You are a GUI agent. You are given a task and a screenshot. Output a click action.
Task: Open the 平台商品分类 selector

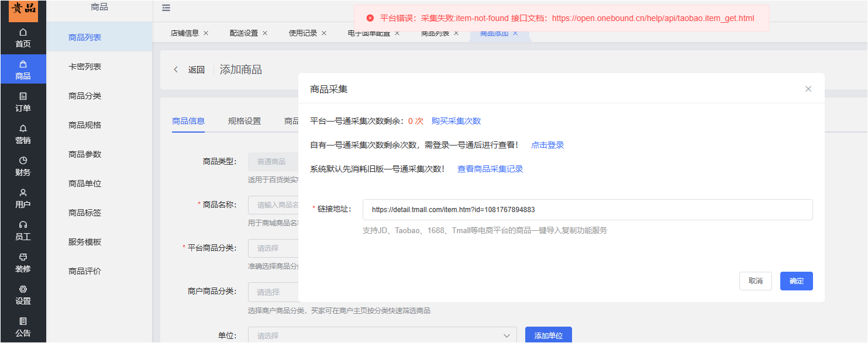tap(274, 248)
